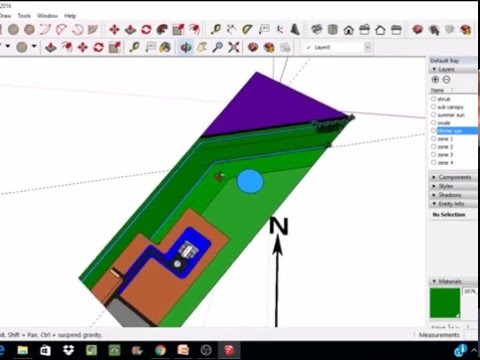
Task: Switch to Iso view
Action: tap(316, 30)
